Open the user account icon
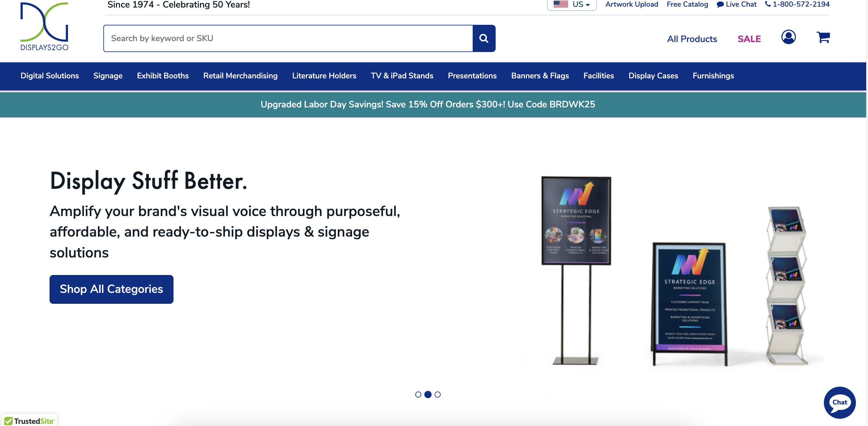This screenshot has width=868, height=426. (x=788, y=37)
